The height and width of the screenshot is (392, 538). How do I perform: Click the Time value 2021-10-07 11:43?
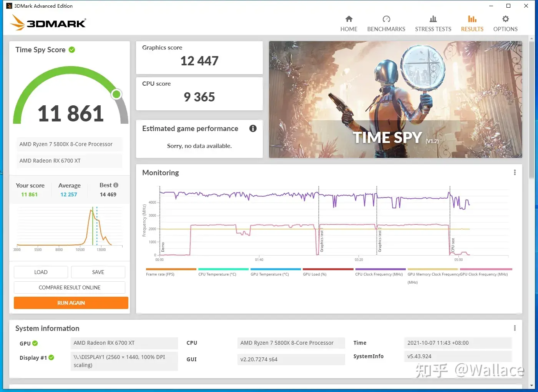[x=458, y=343]
